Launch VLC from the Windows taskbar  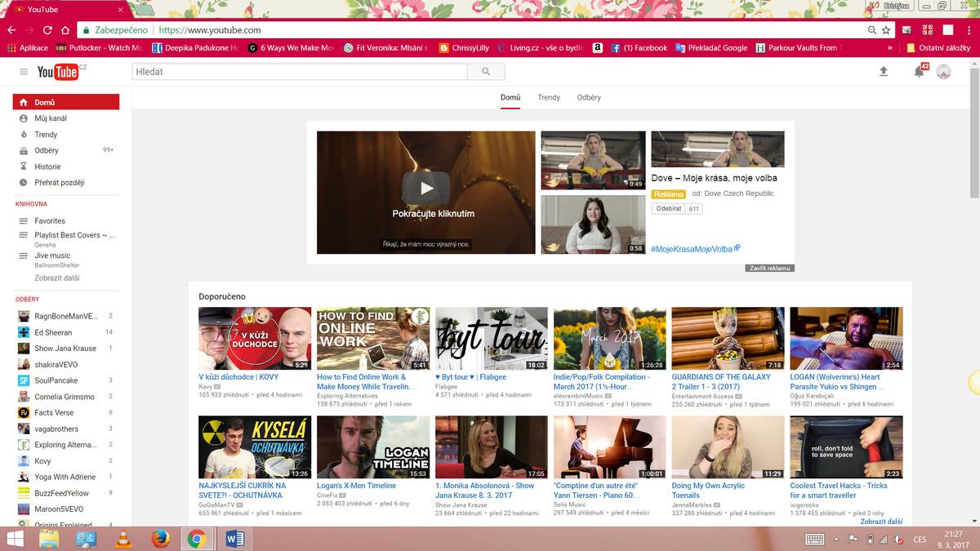coord(123,539)
